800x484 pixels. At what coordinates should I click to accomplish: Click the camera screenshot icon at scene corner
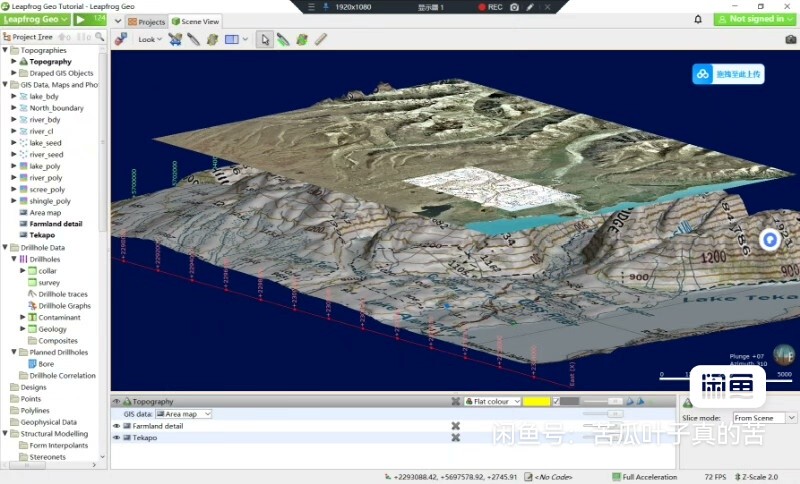(x=790, y=39)
